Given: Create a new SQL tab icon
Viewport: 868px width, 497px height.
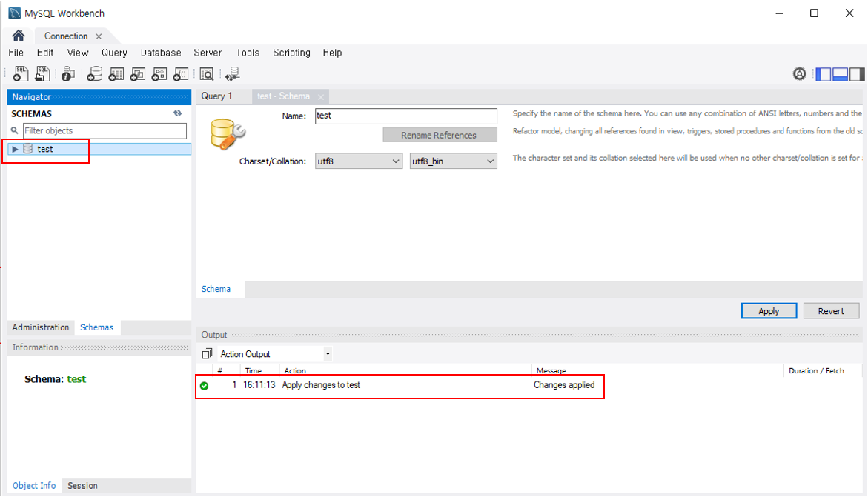Looking at the screenshot, I should (21, 73).
